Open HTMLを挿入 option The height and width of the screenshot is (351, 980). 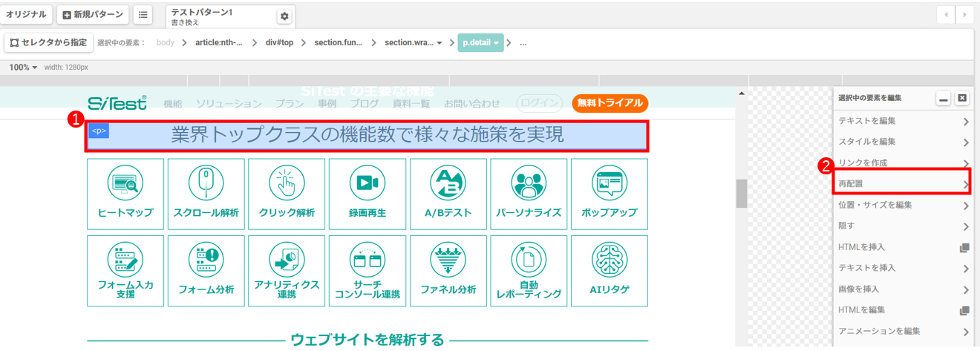point(903,247)
